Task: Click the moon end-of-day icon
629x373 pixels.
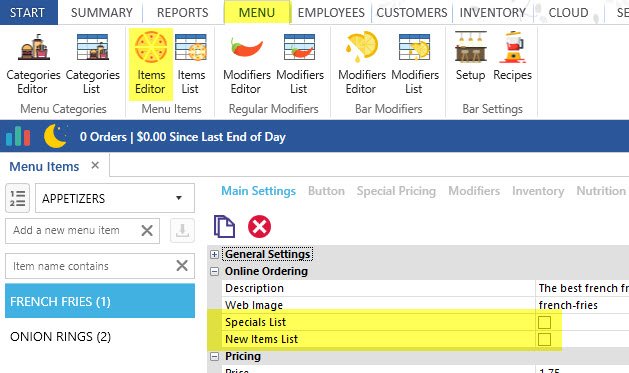Action: (x=55, y=136)
